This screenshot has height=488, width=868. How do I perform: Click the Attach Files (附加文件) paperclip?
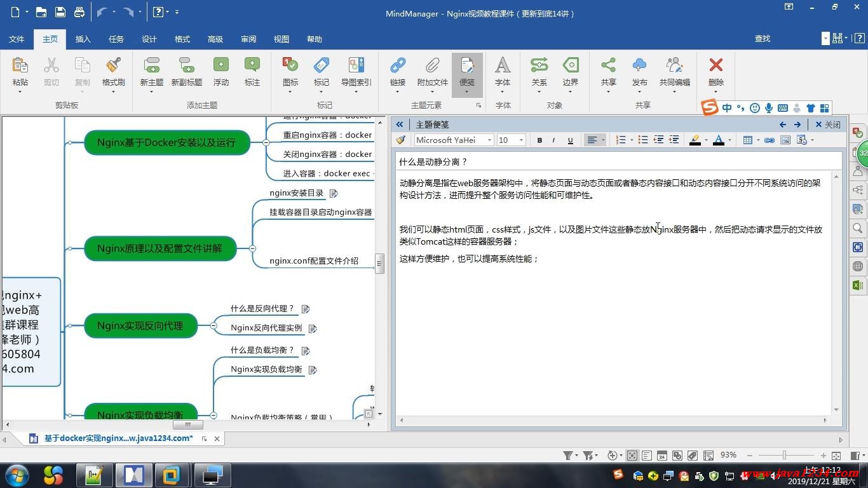[433, 65]
